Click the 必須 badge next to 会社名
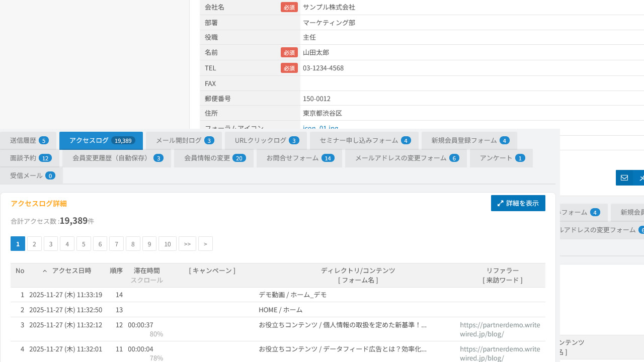Screen dimensions: 644x362 (x=289, y=7)
